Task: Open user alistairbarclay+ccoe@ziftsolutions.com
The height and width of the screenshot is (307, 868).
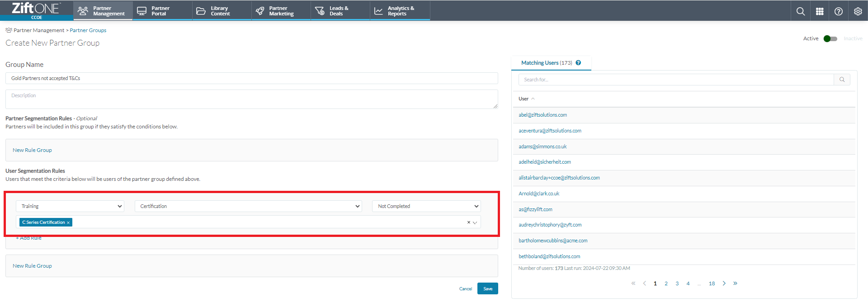Action: click(x=559, y=178)
